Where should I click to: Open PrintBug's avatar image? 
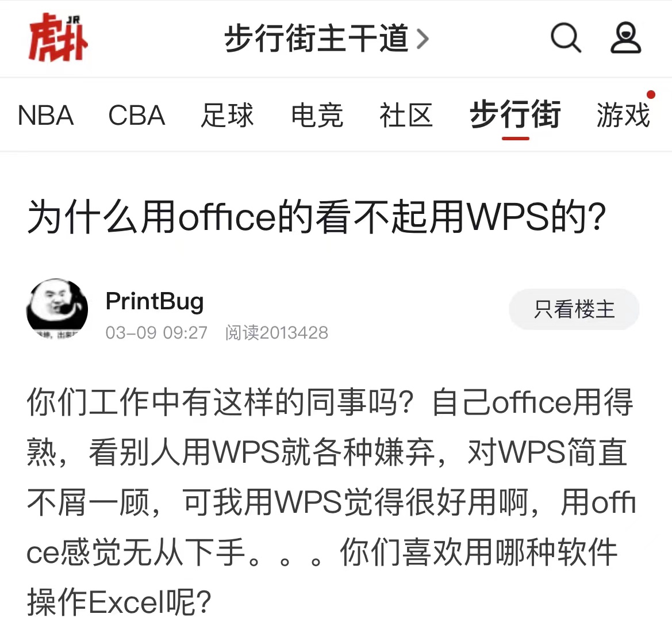tap(57, 309)
